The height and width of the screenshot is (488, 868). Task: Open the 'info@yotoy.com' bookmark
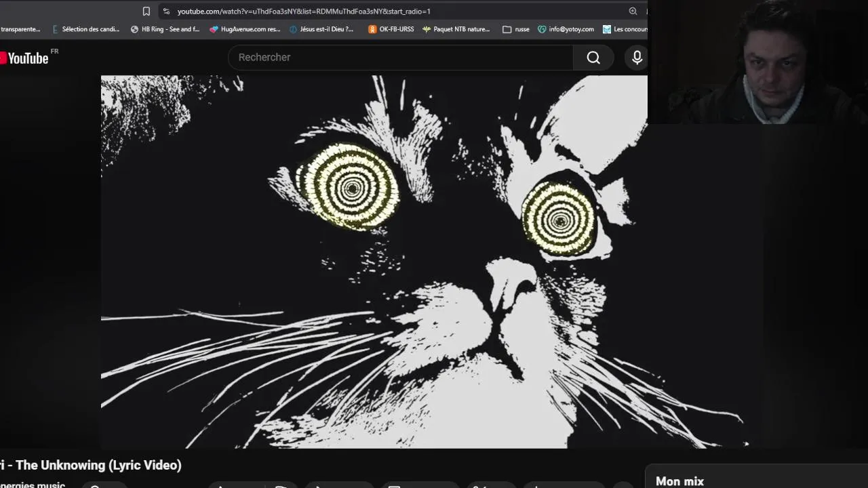tap(566, 29)
